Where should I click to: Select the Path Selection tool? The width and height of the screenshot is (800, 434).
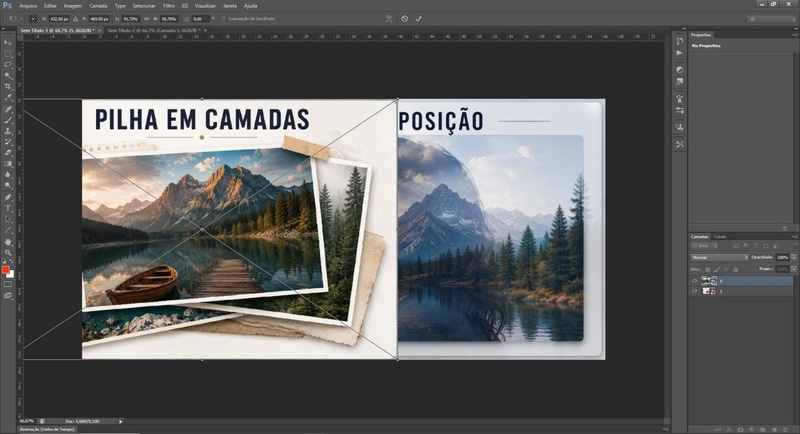tap(8, 219)
